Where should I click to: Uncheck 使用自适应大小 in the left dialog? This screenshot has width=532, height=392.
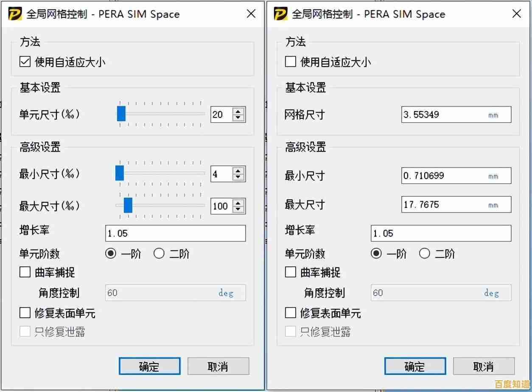click(25, 61)
